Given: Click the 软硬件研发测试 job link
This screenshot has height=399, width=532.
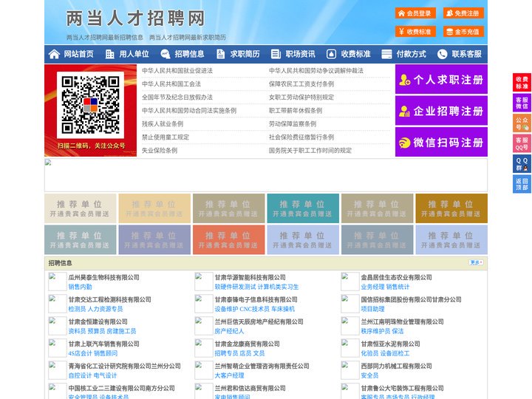Looking at the screenshot, I should [235, 287].
